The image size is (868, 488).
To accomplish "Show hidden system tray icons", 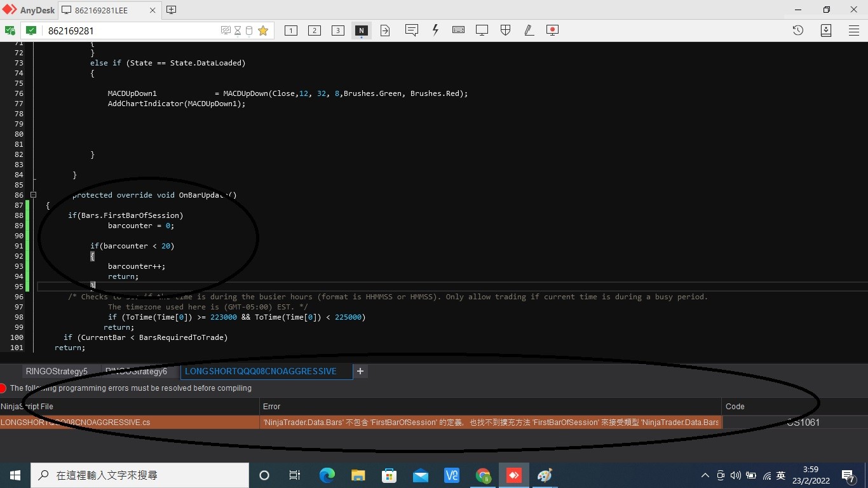I will tap(705, 475).
